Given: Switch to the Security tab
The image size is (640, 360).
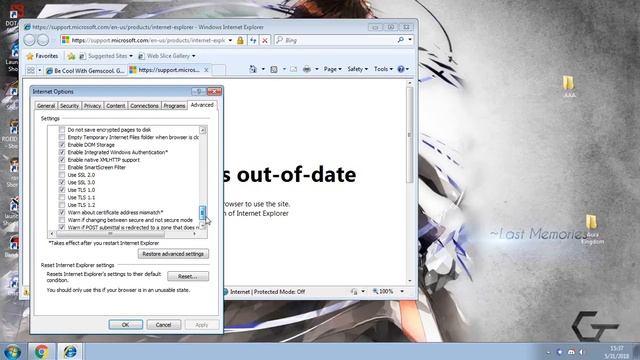Looking at the screenshot, I should coord(69,106).
